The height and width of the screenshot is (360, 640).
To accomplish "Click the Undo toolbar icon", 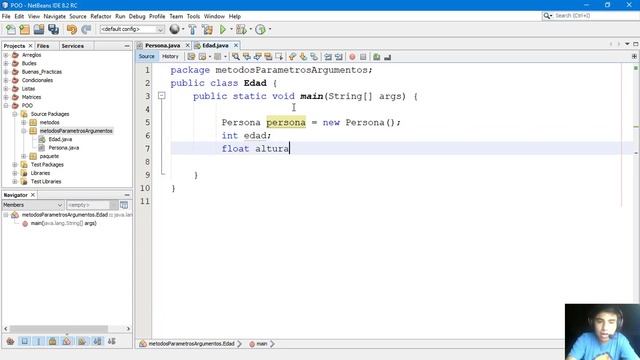I will [72, 29].
